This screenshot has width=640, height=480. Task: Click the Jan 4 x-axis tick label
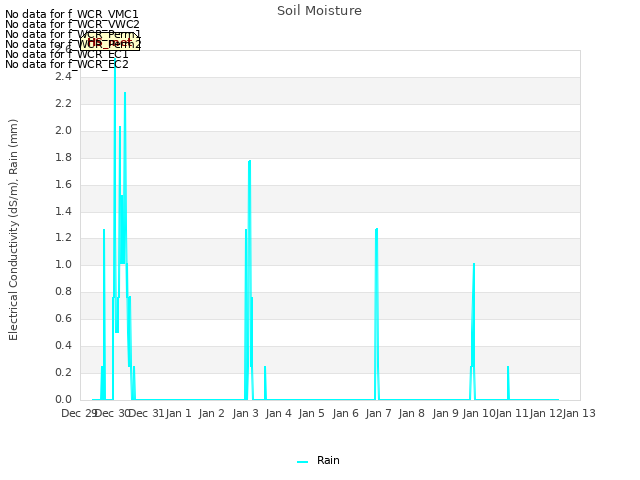pos(278,413)
